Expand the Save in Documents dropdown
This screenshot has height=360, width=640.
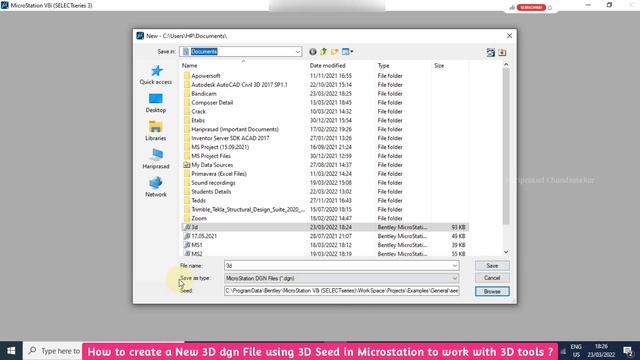pyautogui.click(x=298, y=52)
